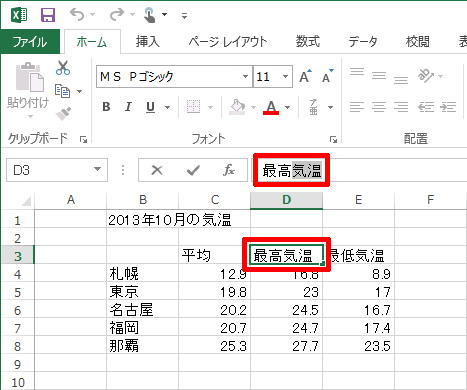Cut selection with scissors icon
467x390 pixels.
point(63,68)
